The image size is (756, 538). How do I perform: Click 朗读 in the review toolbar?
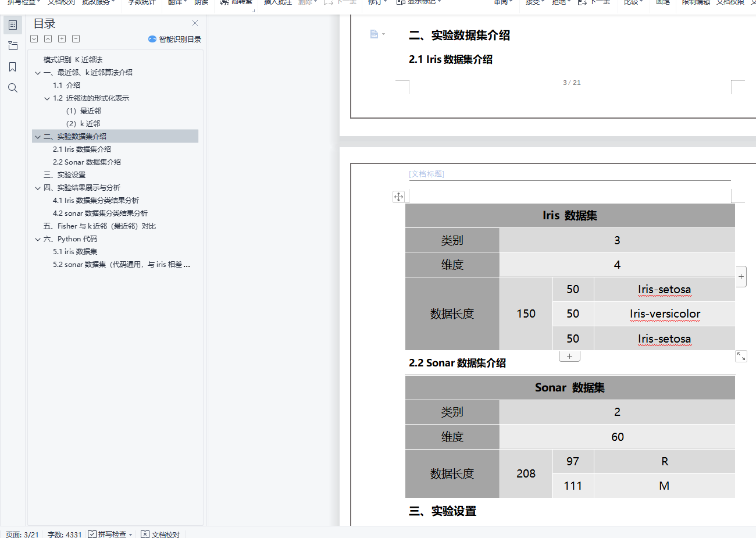(x=201, y=3)
